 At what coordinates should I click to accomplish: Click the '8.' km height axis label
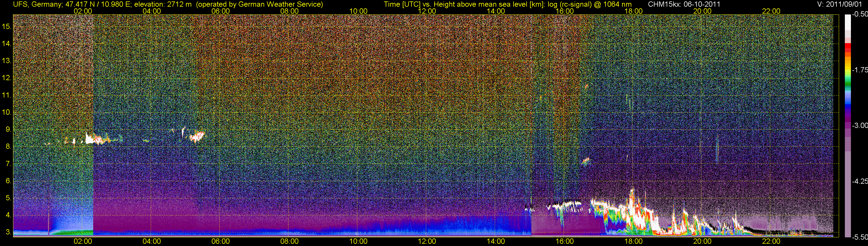coord(8,147)
